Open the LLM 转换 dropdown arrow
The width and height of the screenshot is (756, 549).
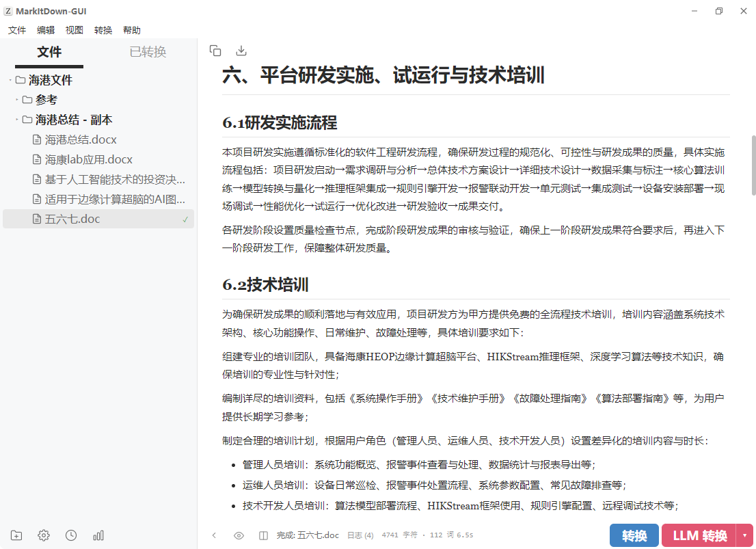point(745,535)
